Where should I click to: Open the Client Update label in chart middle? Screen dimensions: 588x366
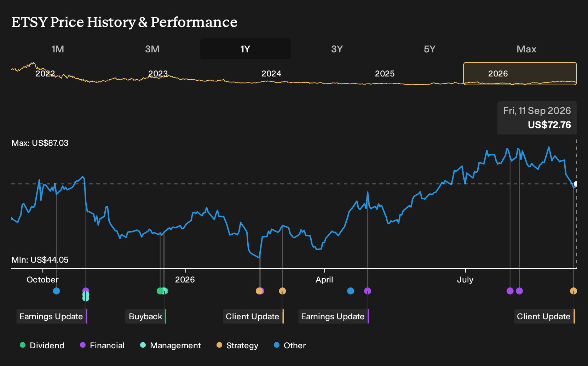pyautogui.click(x=253, y=316)
